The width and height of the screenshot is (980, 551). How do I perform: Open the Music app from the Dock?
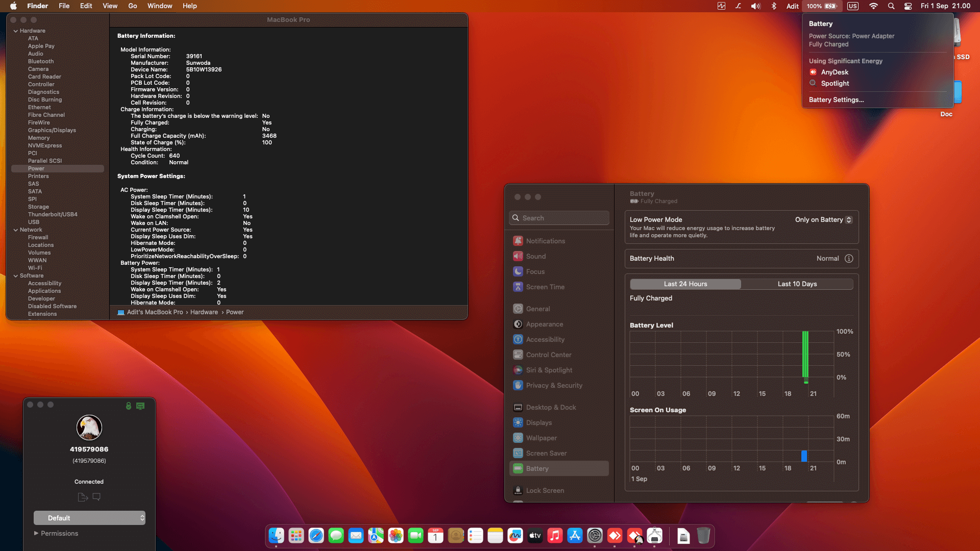tap(555, 536)
